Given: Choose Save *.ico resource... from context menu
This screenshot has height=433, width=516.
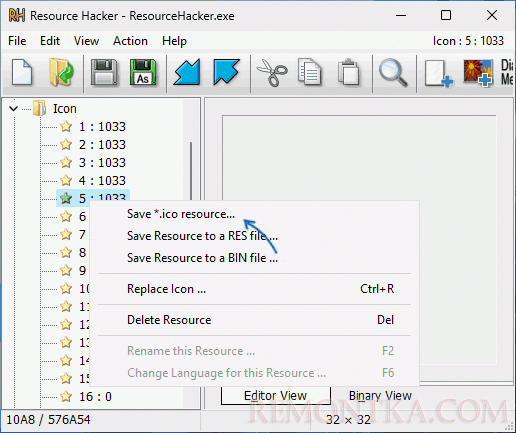Looking at the screenshot, I should pyautogui.click(x=254, y=214).
